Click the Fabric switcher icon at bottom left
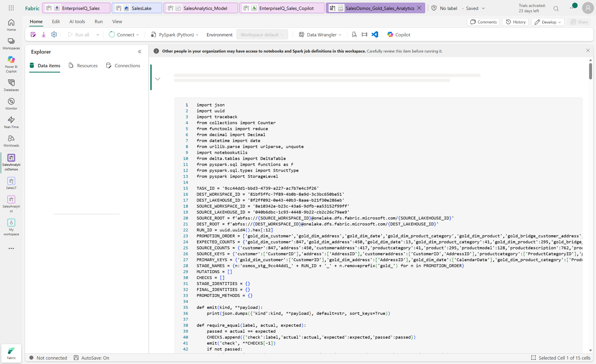This screenshot has width=596, height=364. [x=11, y=353]
